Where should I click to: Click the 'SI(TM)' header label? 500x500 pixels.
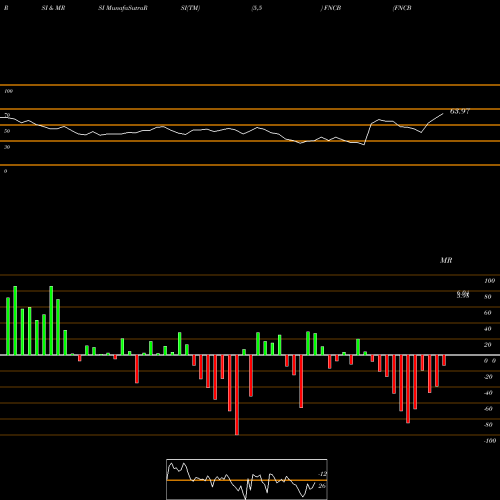(190, 8)
